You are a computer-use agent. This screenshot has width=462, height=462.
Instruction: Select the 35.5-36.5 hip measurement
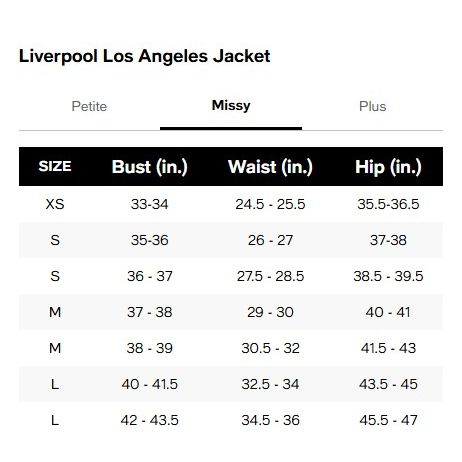388,204
